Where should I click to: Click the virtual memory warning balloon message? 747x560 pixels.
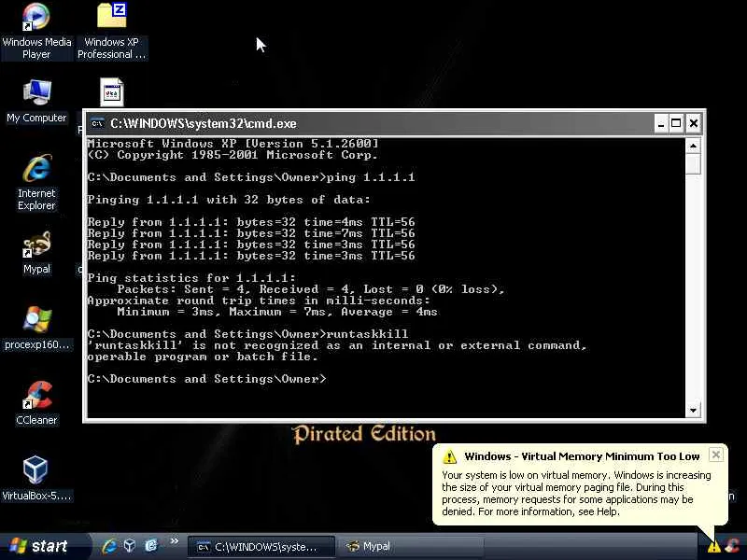coord(576,494)
